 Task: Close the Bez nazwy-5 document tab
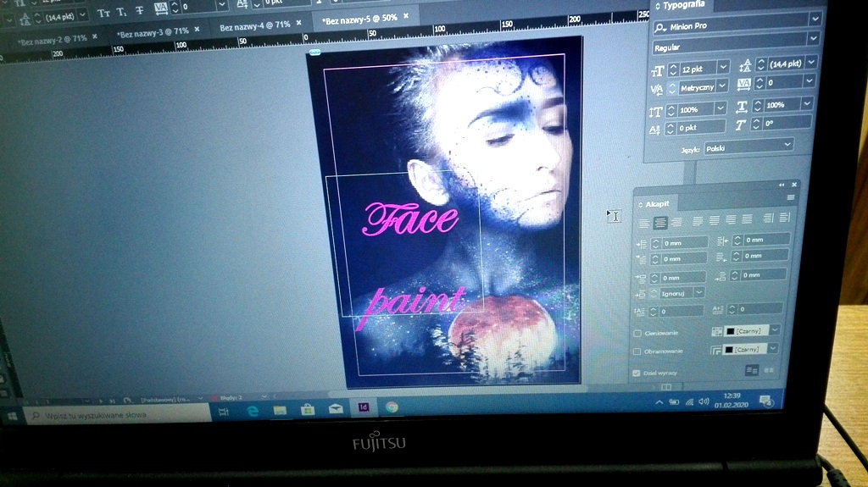pos(406,16)
